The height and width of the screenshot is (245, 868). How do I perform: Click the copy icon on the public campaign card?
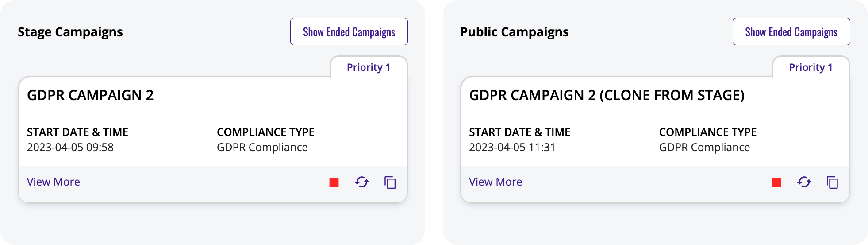(833, 183)
